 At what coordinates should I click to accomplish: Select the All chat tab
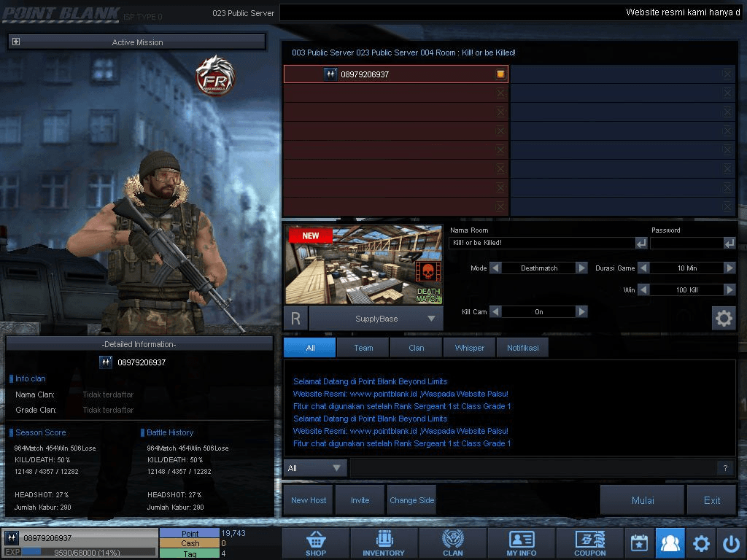tap(310, 348)
